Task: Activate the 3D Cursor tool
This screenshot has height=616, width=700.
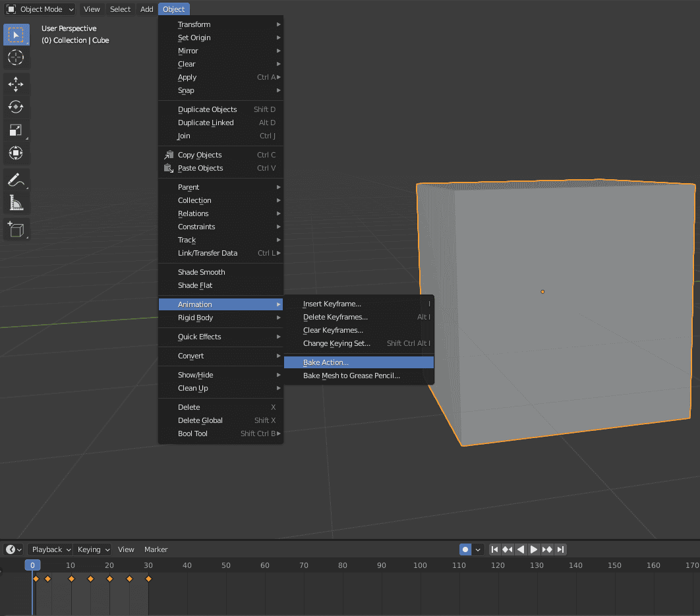Action: pyautogui.click(x=16, y=58)
